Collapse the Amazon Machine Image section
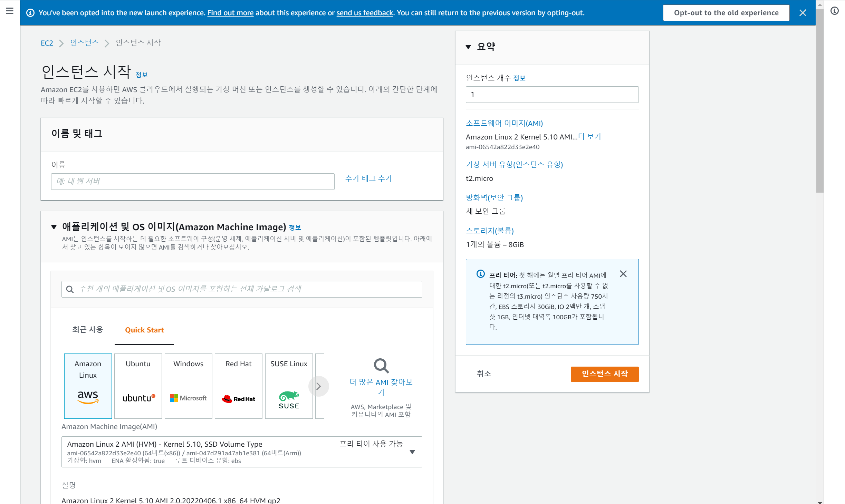The height and width of the screenshot is (504, 845). 54,227
